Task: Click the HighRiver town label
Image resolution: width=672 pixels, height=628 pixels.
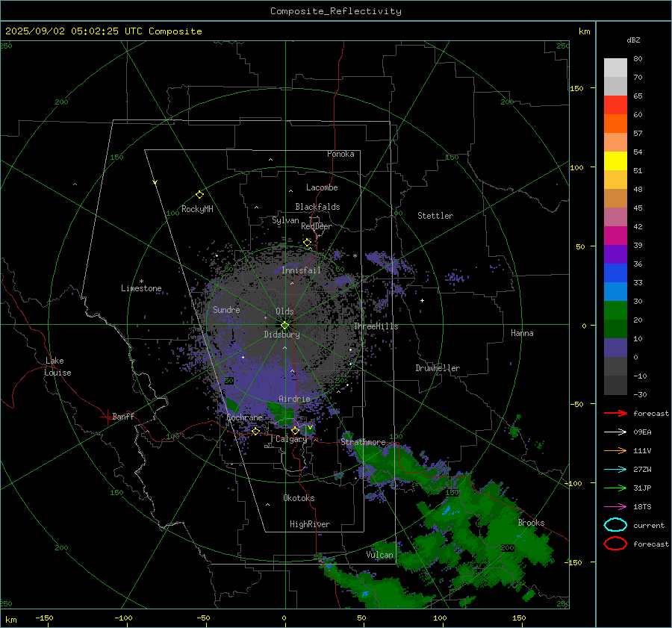Action: click(x=310, y=524)
